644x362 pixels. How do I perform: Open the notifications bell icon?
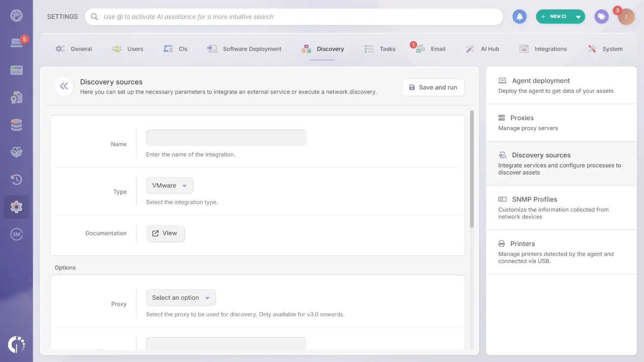click(x=519, y=16)
